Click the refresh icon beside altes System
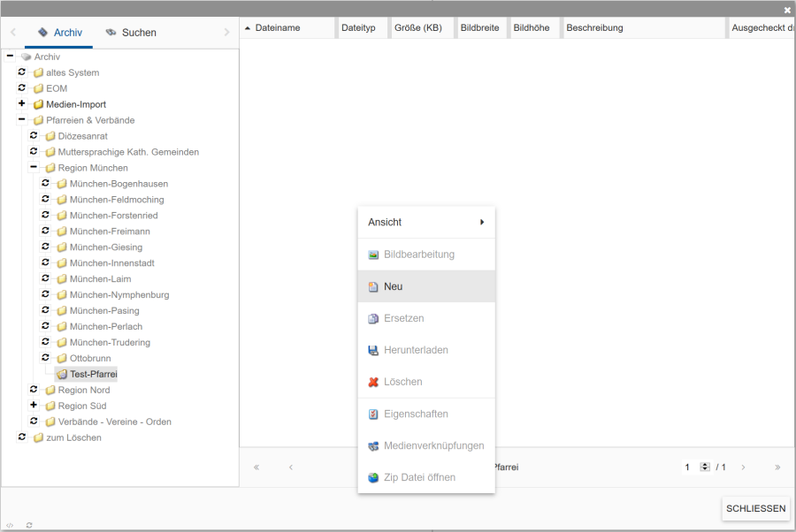This screenshot has height=532, width=796. pos(22,72)
